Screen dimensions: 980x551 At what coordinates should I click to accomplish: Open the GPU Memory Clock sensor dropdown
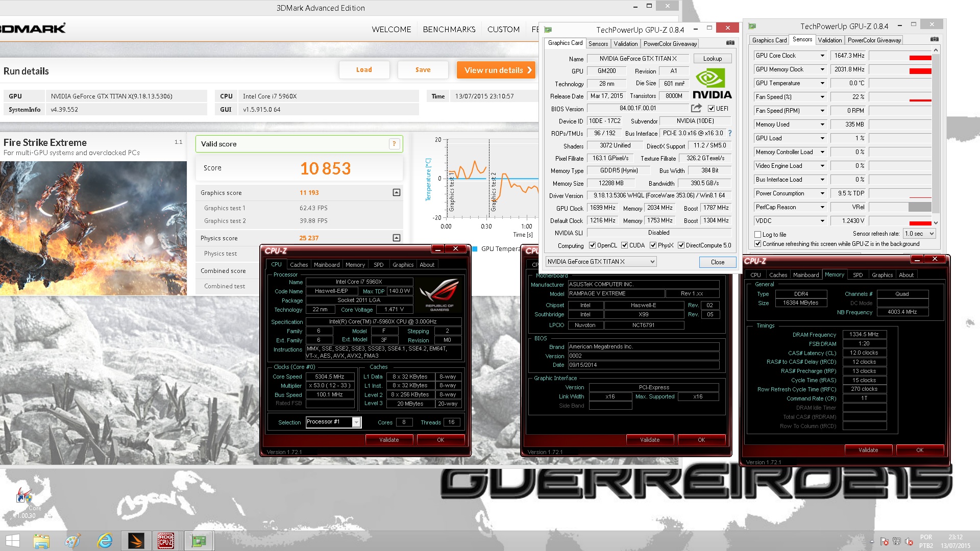click(822, 69)
